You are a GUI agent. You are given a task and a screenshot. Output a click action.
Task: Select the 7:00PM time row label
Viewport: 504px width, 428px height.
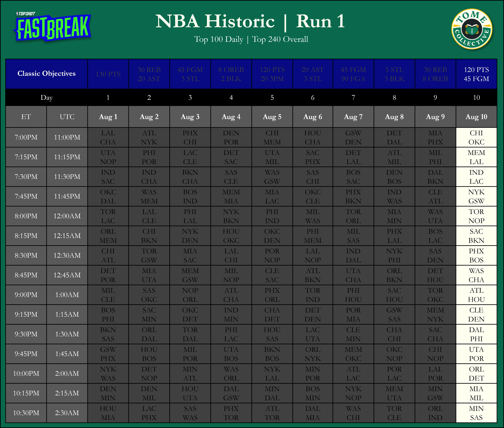tap(26, 137)
